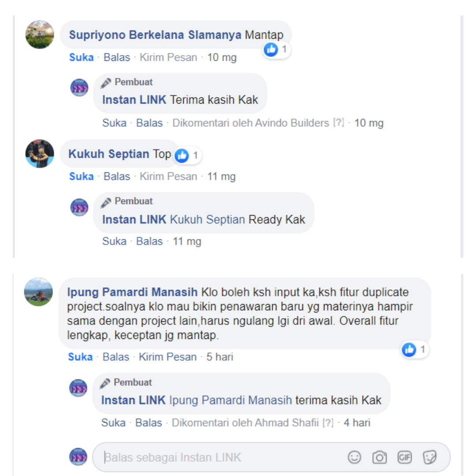The height and width of the screenshot is (476, 476).
Task: Toggle Suka on Ipung's 5 hari comment
Action: coord(80,357)
